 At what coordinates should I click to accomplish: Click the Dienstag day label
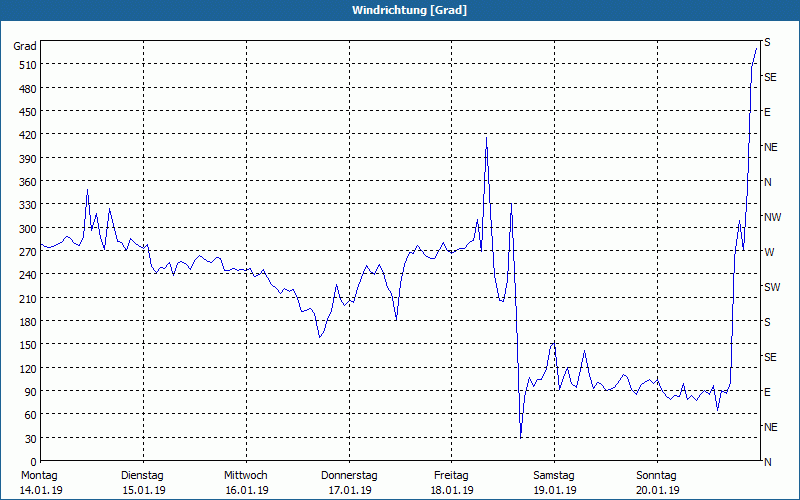[x=142, y=476]
